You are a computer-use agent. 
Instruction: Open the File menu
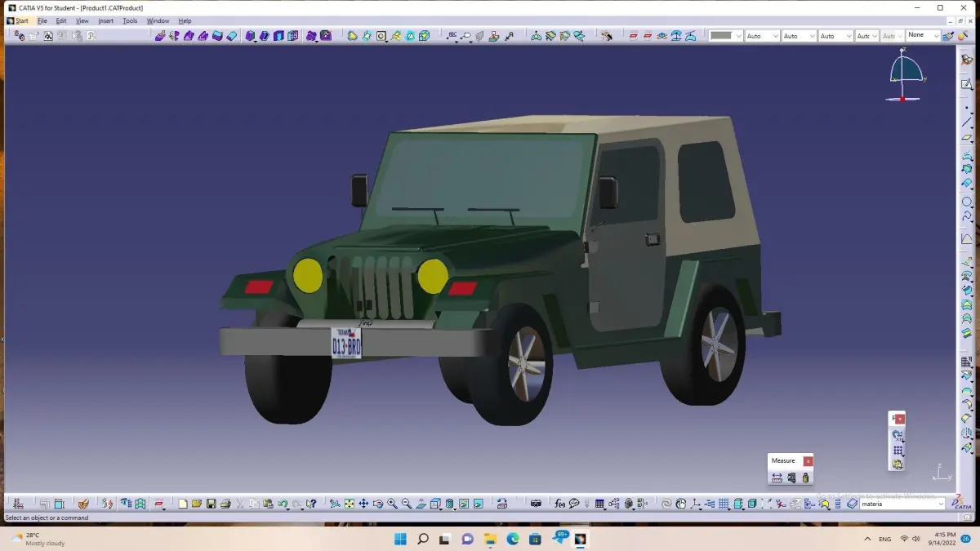42,20
